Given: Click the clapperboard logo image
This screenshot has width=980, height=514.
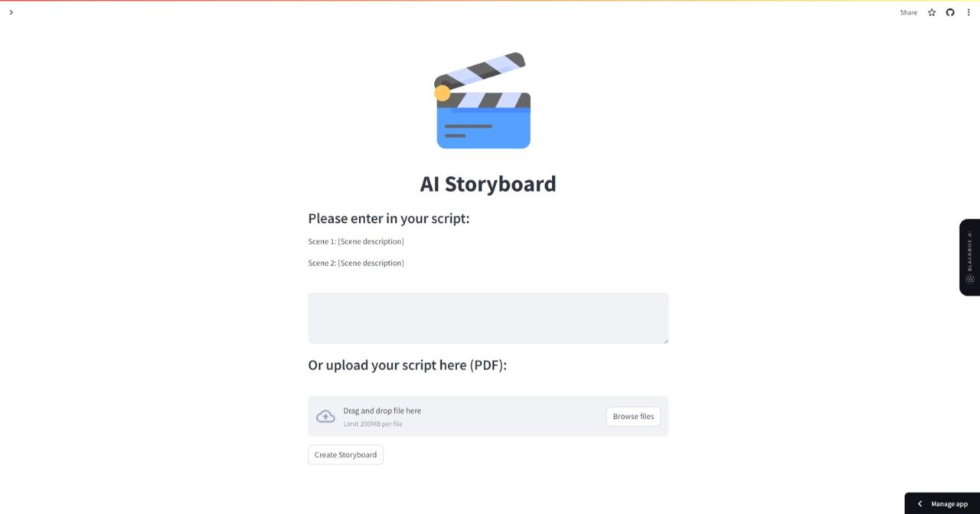Looking at the screenshot, I should point(484,100).
